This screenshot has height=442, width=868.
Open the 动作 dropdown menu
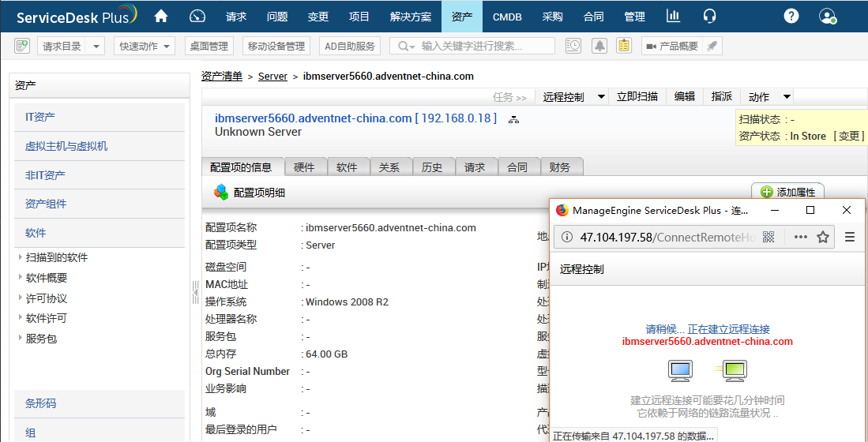pyautogui.click(x=787, y=97)
